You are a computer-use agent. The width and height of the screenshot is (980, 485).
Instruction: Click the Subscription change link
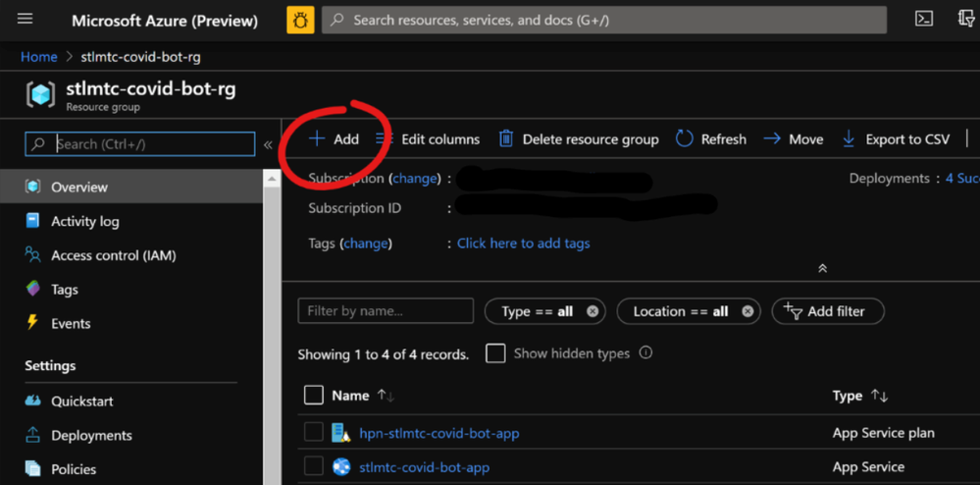415,179
